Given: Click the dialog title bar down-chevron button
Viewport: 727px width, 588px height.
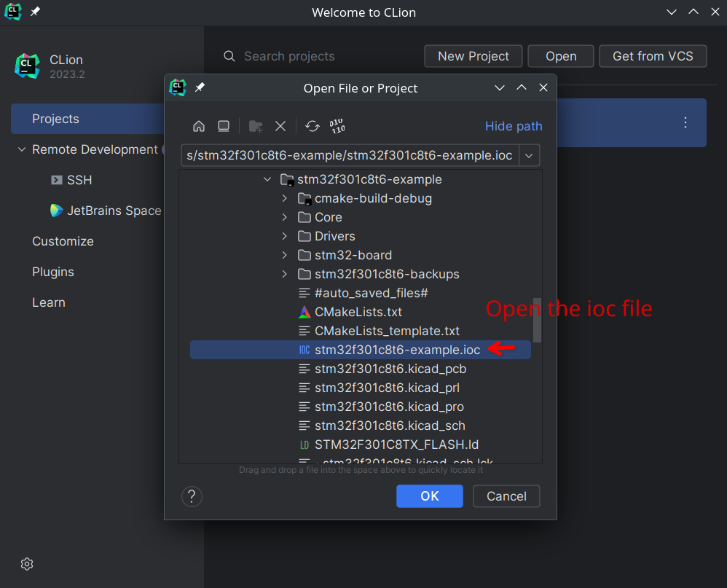Looking at the screenshot, I should [499, 87].
